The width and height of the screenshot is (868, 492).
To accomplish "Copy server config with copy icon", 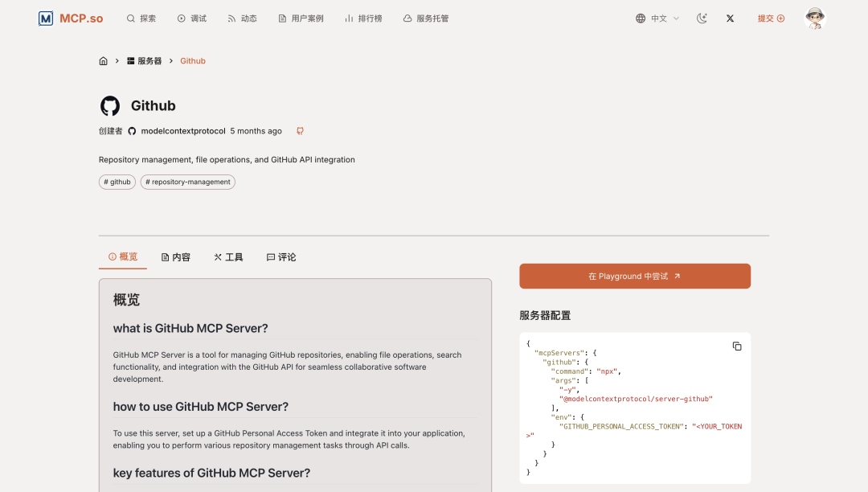I will tap(737, 346).
